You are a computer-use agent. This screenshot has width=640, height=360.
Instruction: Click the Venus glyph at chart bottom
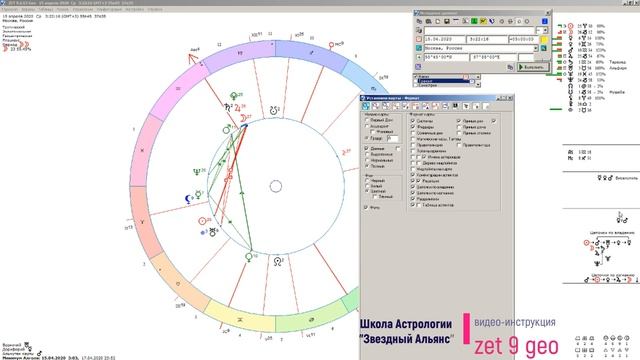[249, 257]
